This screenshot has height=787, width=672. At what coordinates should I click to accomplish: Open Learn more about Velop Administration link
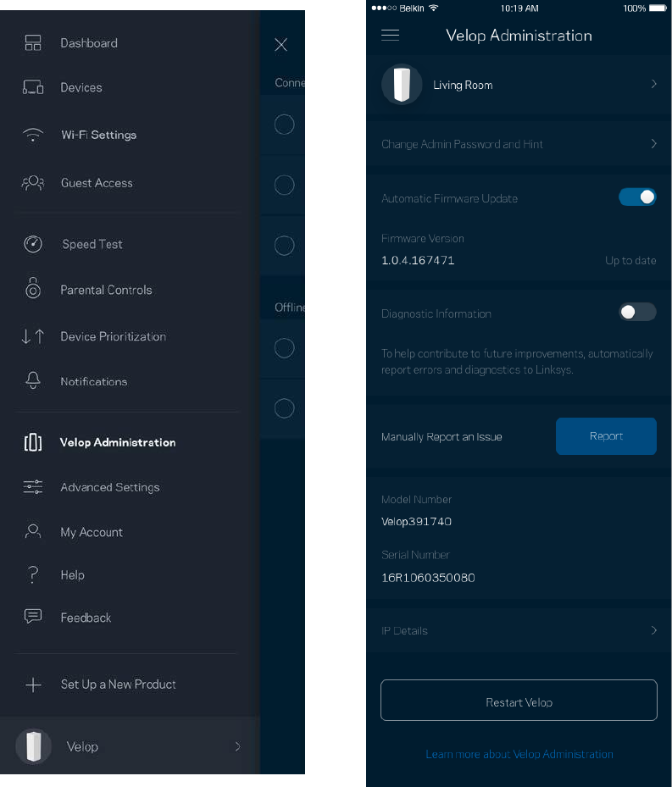point(519,754)
